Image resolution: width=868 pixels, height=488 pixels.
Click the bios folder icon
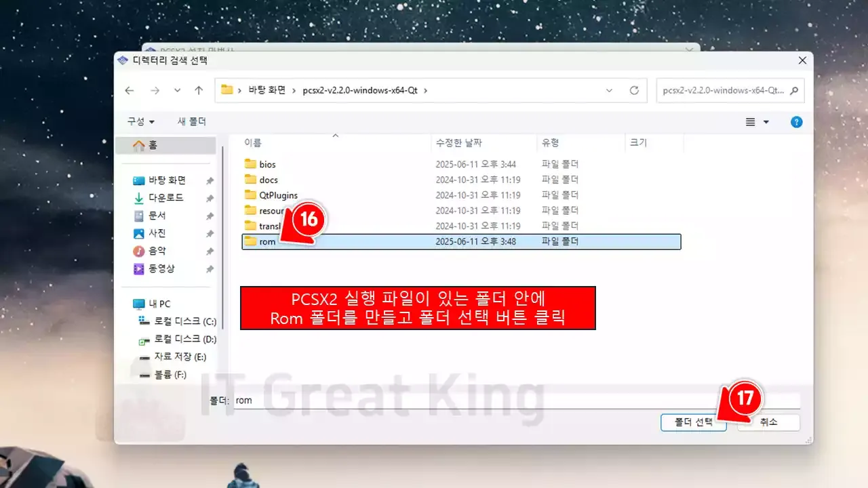pyautogui.click(x=250, y=164)
